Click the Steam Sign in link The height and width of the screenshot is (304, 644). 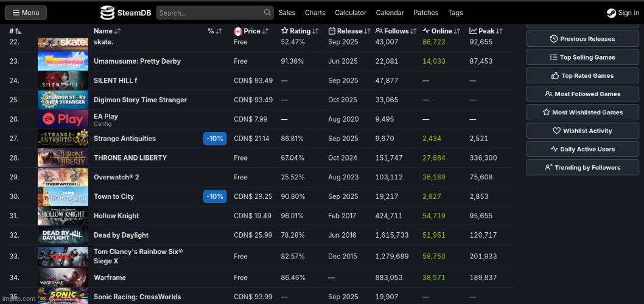(x=623, y=13)
